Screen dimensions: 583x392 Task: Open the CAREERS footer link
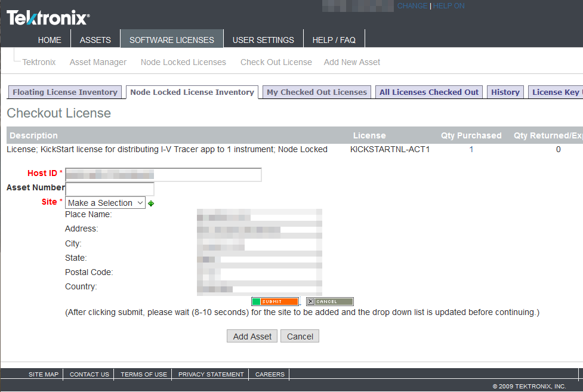[270, 375]
